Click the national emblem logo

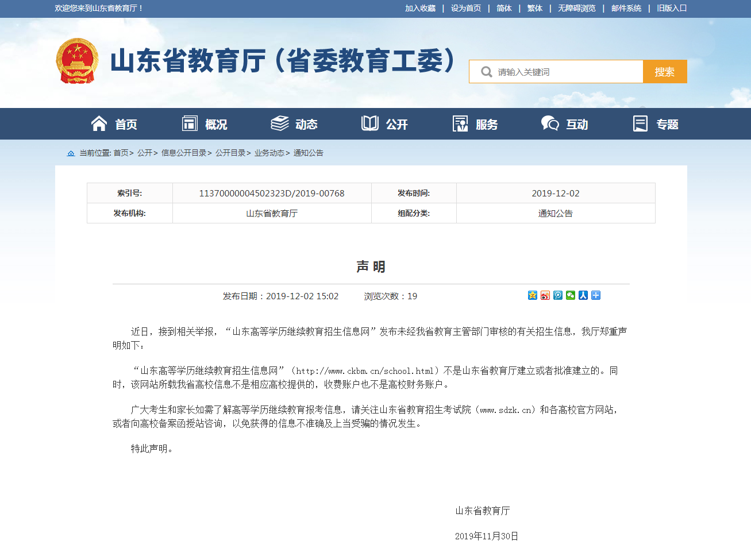pos(77,61)
